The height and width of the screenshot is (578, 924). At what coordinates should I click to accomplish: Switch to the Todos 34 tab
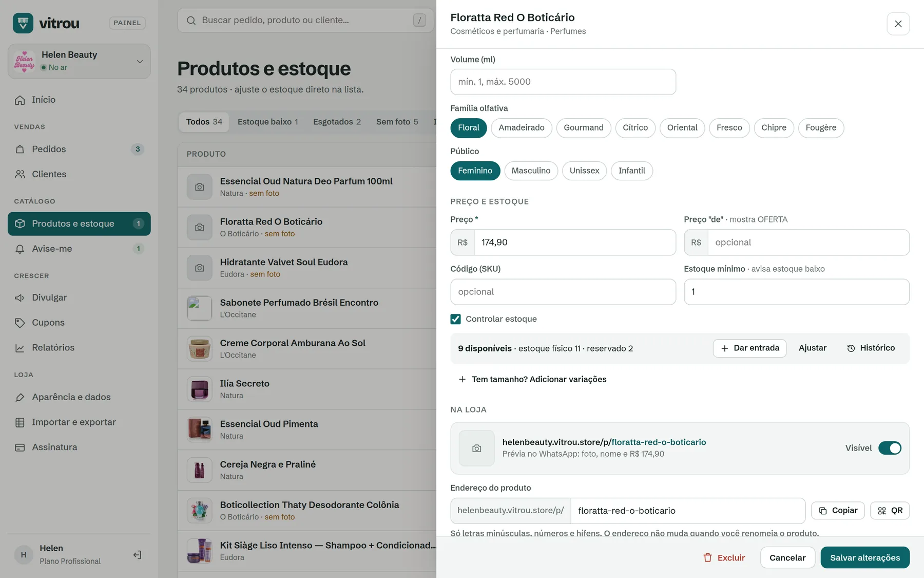204,122
